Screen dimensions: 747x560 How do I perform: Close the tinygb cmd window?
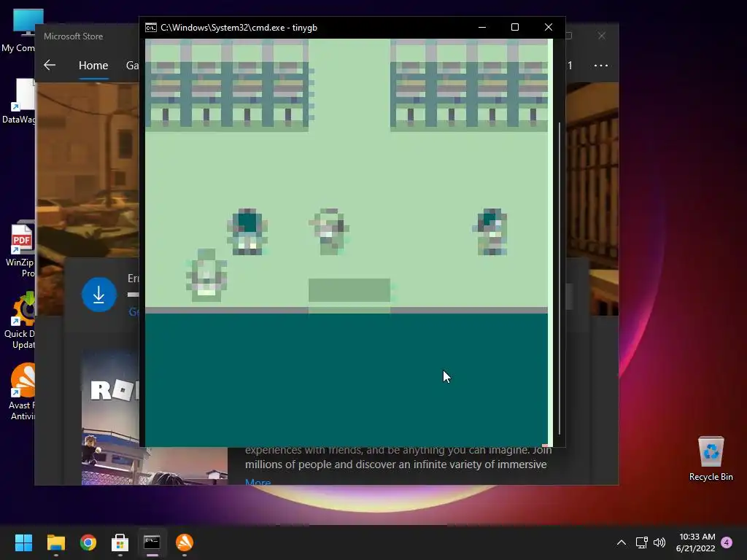point(549,27)
